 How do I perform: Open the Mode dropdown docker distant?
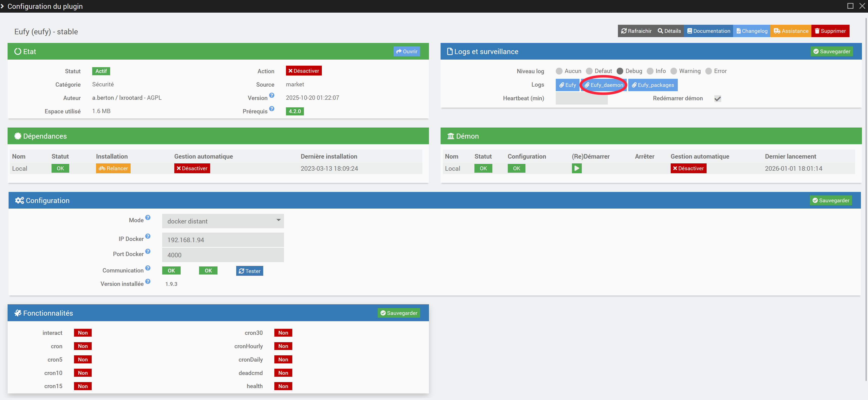coord(223,221)
